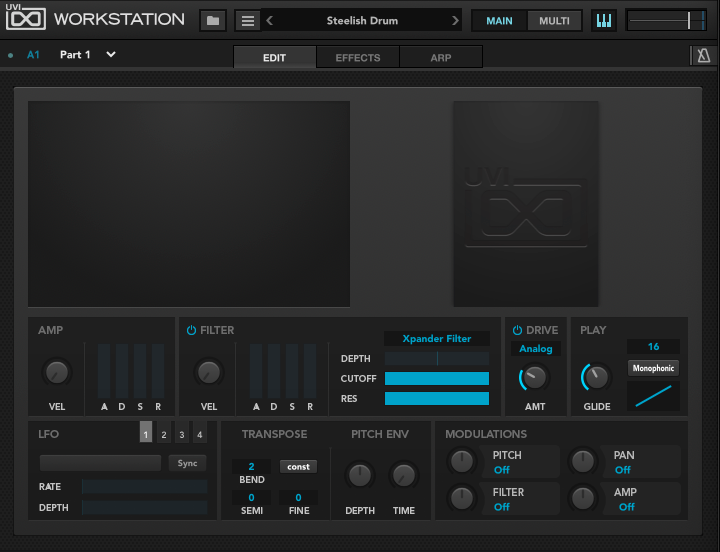
Task: Open the hamburger menu icon
Action: tap(248, 21)
